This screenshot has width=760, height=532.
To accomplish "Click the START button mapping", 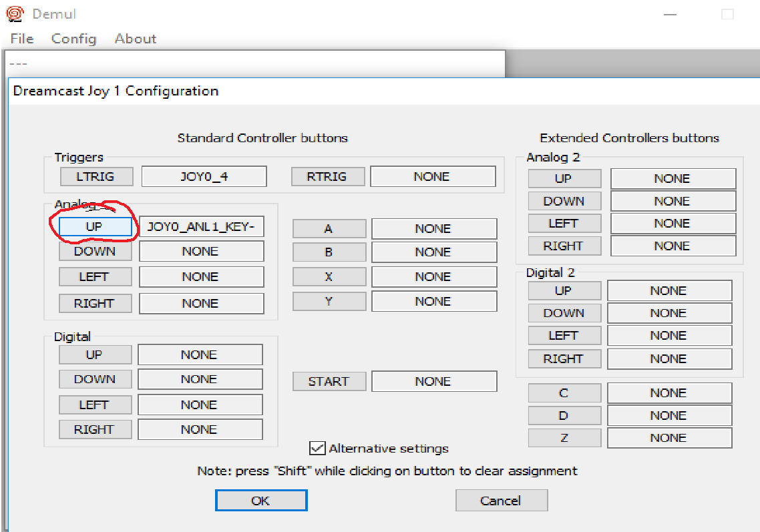I will coord(329,382).
